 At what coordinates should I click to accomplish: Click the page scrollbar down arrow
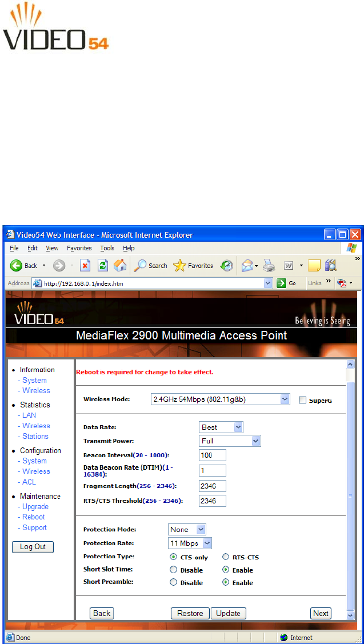(350, 615)
